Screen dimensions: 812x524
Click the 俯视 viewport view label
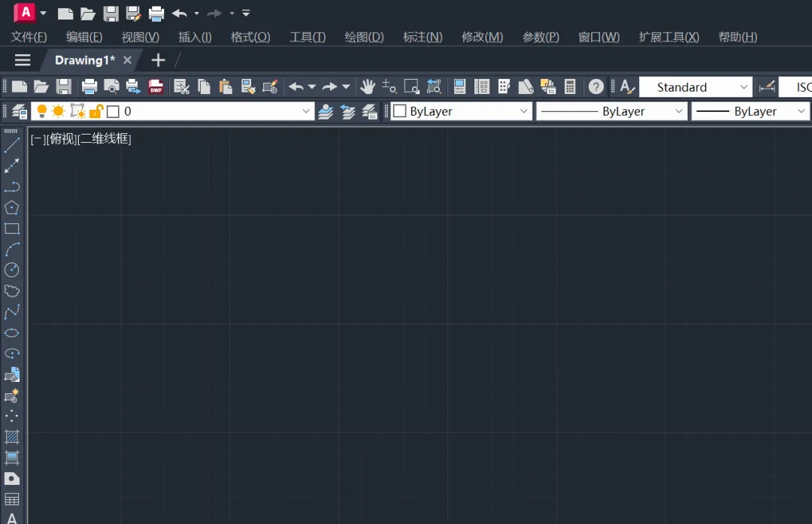[62, 138]
